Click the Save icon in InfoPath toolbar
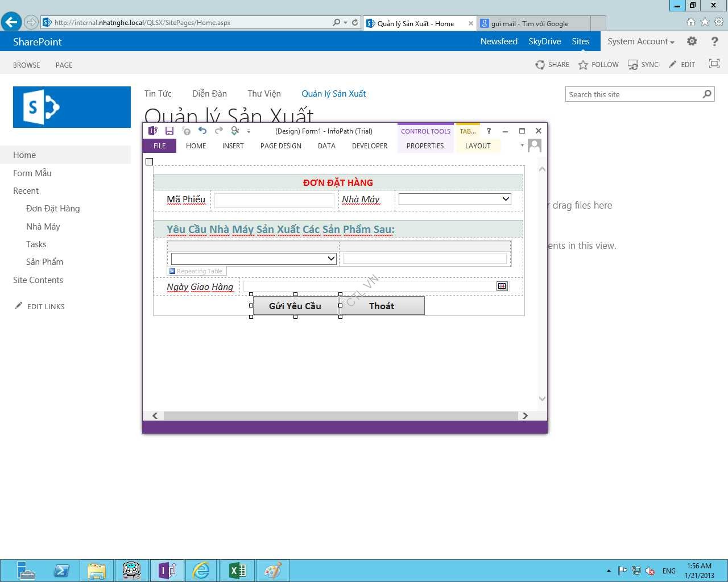728x582 pixels. 169,131
